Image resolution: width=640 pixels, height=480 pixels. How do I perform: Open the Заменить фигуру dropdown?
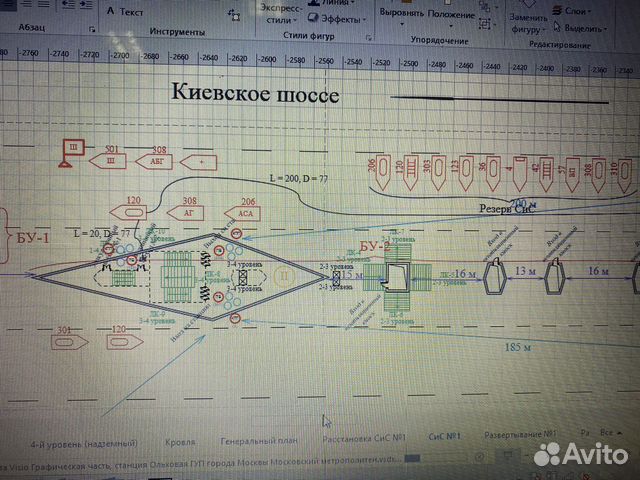528,23
